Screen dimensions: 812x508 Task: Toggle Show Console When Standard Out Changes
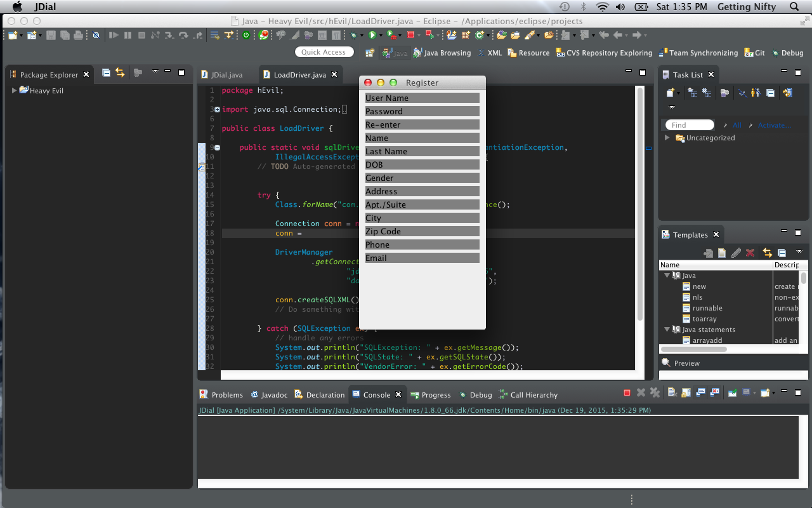pos(700,393)
